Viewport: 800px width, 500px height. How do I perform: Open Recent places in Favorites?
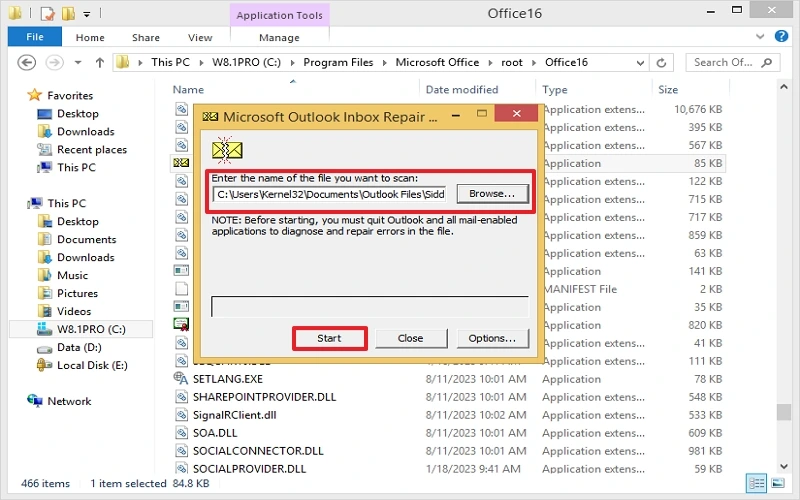[x=92, y=149]
